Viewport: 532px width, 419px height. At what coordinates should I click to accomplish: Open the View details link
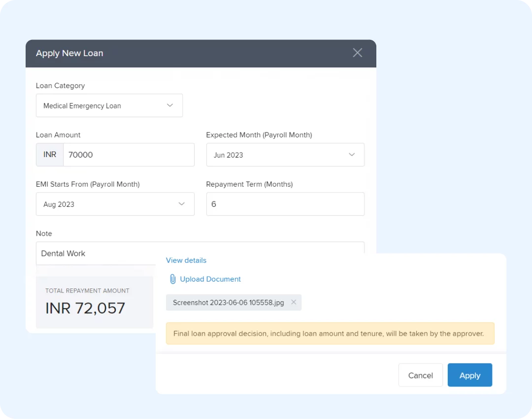pyautogui.click(x=186, y=260)
